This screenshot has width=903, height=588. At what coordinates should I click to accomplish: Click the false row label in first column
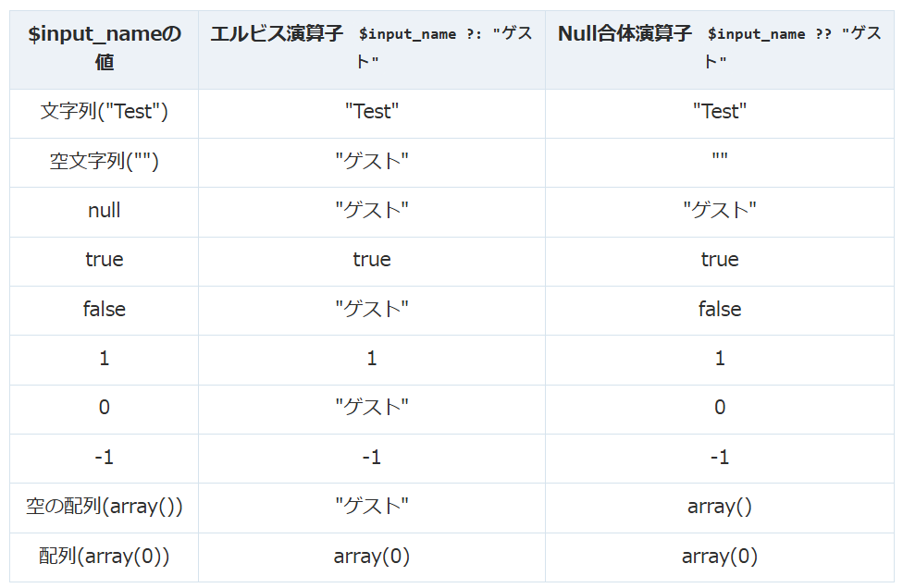tap(104, 310)
